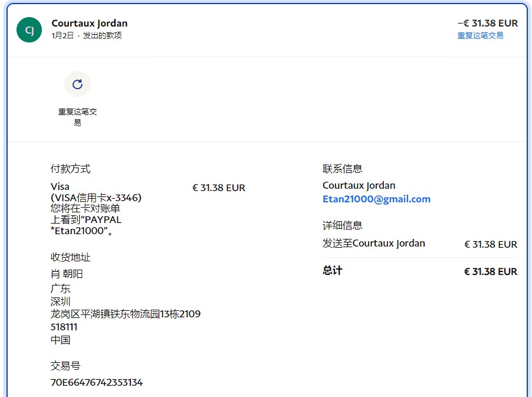Click the Courtaux Jordan header name
Viewport: 532px width, 397px height.
click(90, 23)
